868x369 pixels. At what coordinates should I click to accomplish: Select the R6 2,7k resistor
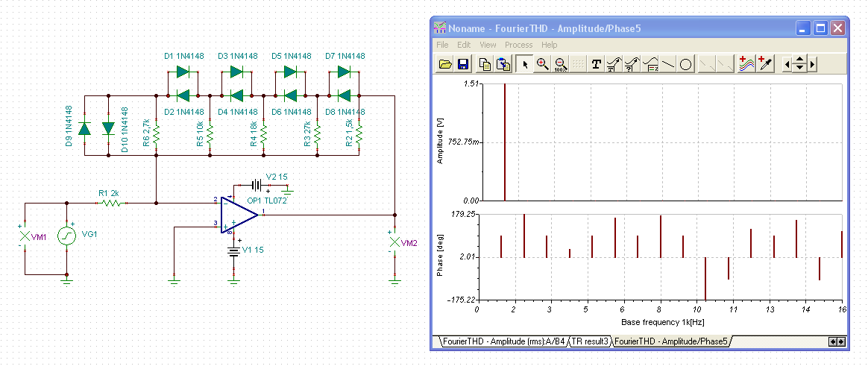(x=157, y=133)
